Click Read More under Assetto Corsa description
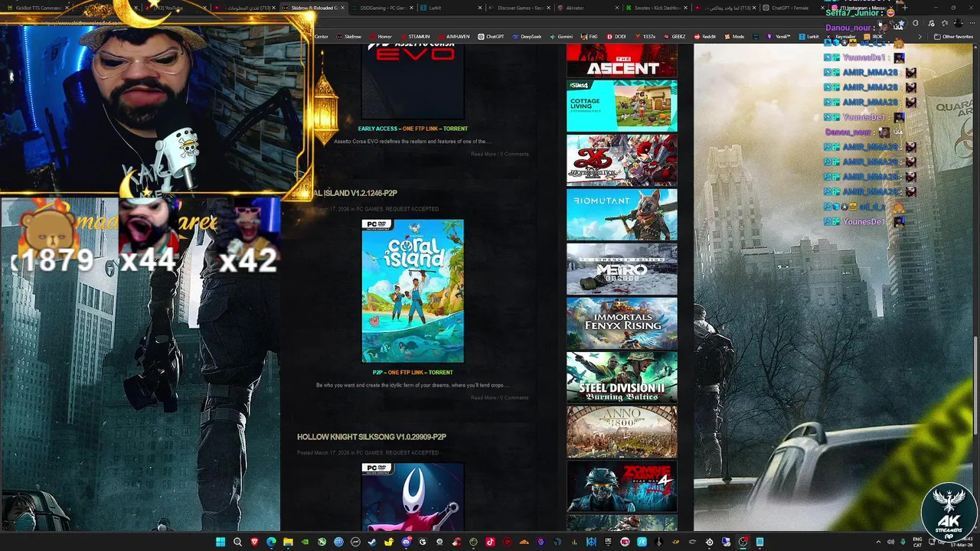The image size is (980, 551). 483,154
